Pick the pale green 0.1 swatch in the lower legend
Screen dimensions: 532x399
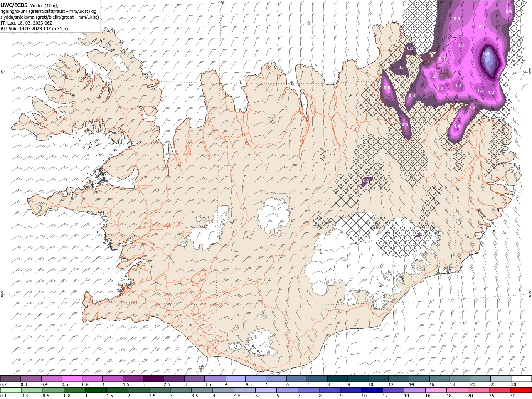pyautogui.click(x=11, y=390)
